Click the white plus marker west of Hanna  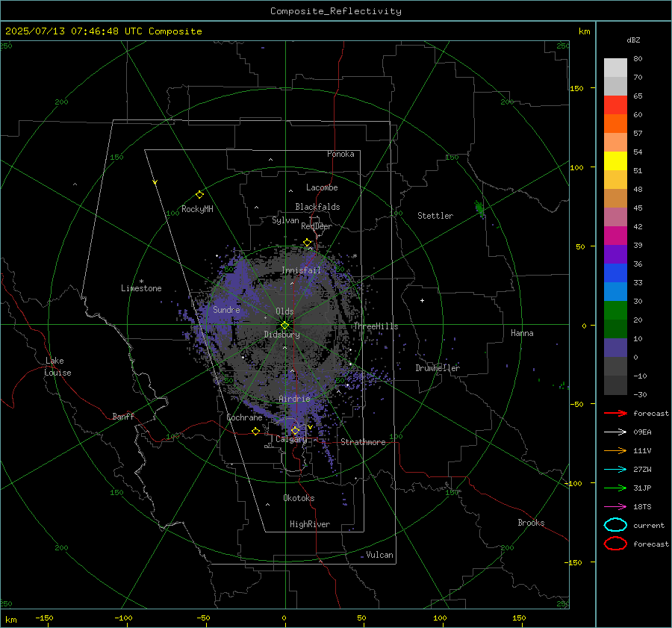422,300
